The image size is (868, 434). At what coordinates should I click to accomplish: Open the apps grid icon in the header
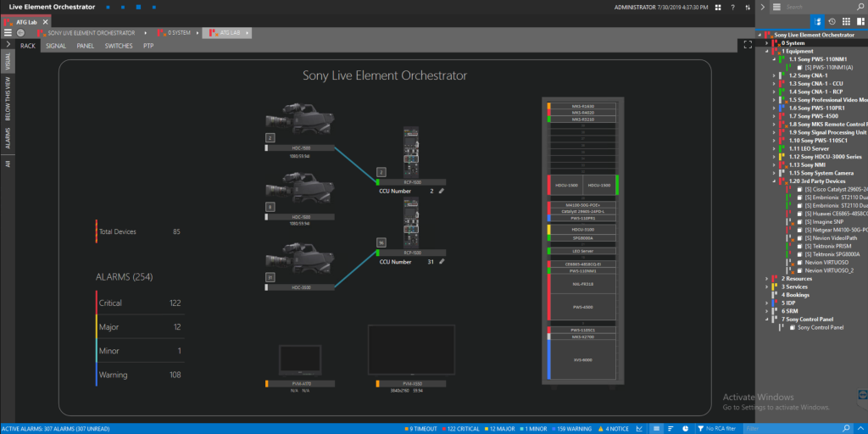click(x=718, y=7)
